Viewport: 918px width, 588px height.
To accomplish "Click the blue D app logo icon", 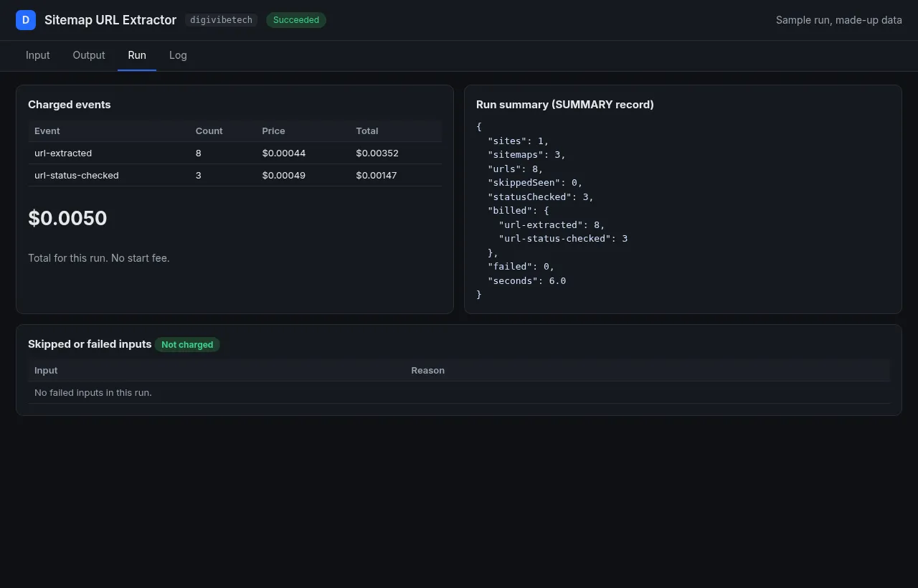I will pos(26,20).
